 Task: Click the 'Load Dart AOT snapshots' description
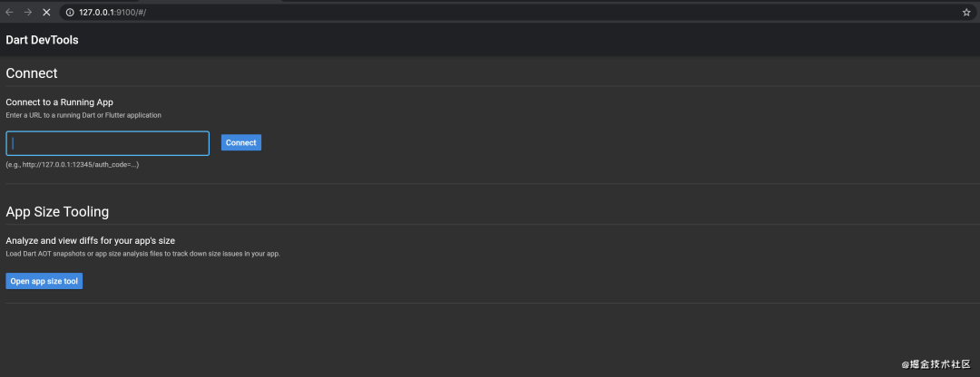pos(142,254)
